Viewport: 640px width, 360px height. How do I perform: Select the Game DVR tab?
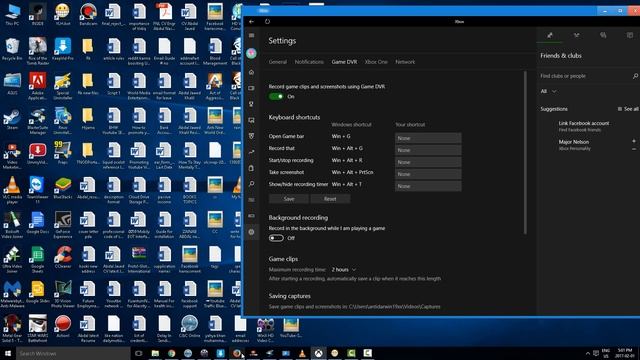(344, 62)
